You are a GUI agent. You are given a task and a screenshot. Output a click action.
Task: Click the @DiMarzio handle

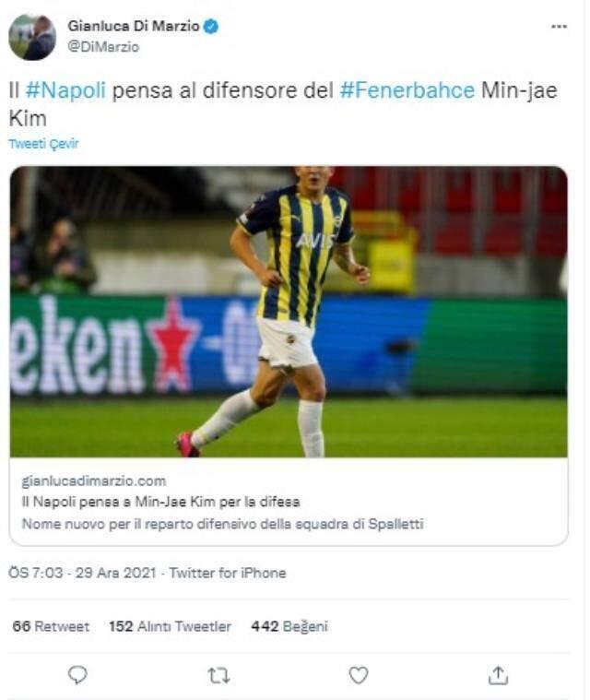(103, 46)
